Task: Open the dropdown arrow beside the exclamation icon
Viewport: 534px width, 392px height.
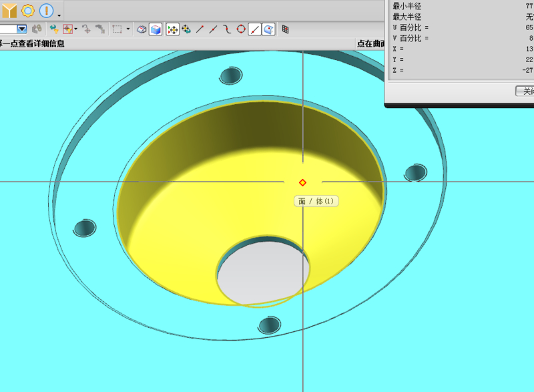Action: click(x=59, y=15)
